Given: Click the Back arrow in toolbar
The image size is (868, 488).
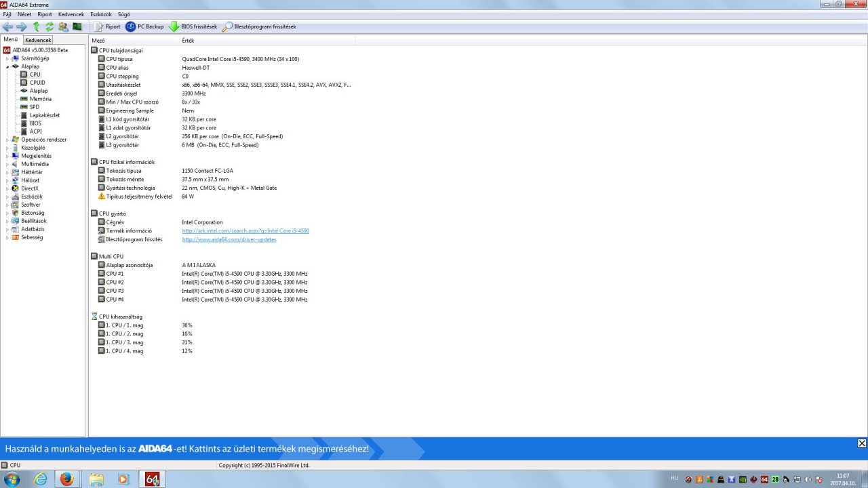Looking at the screenshot, I should click(7, 26).
